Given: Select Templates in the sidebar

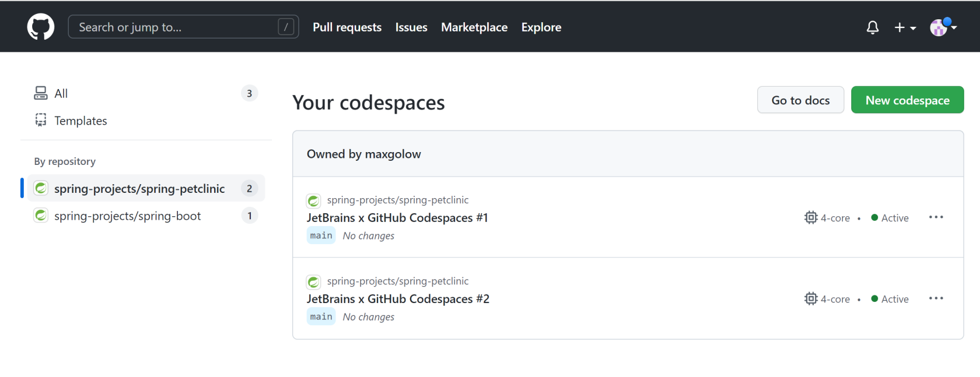Looking at the screenshot, I should pyautogui.click(x=80, y=121).
